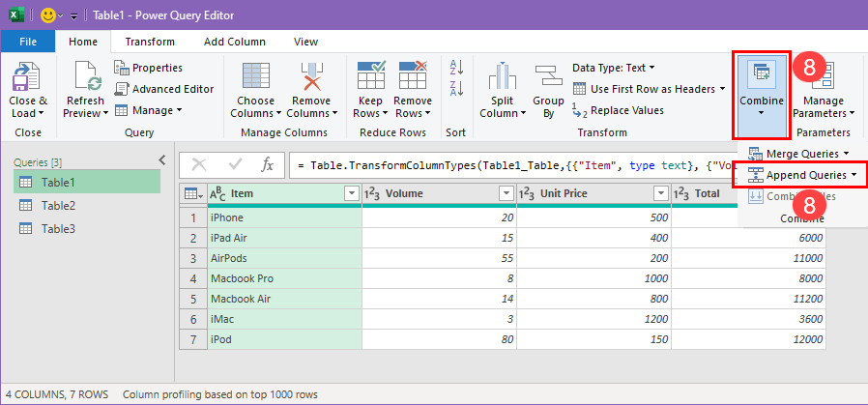868x405 pixels.
Task: Click the Total value 12000
Action: [x=748, y=339]
